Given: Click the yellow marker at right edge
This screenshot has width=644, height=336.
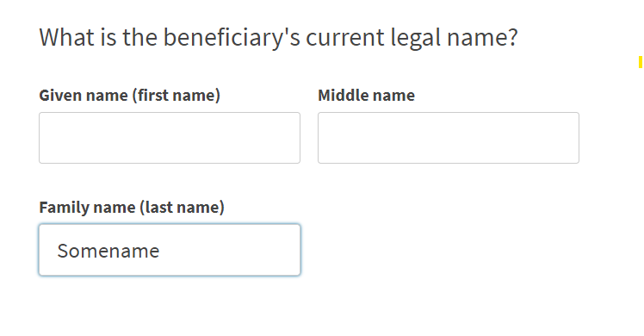Looking at the screenshot, I should (x=641, y=62).
